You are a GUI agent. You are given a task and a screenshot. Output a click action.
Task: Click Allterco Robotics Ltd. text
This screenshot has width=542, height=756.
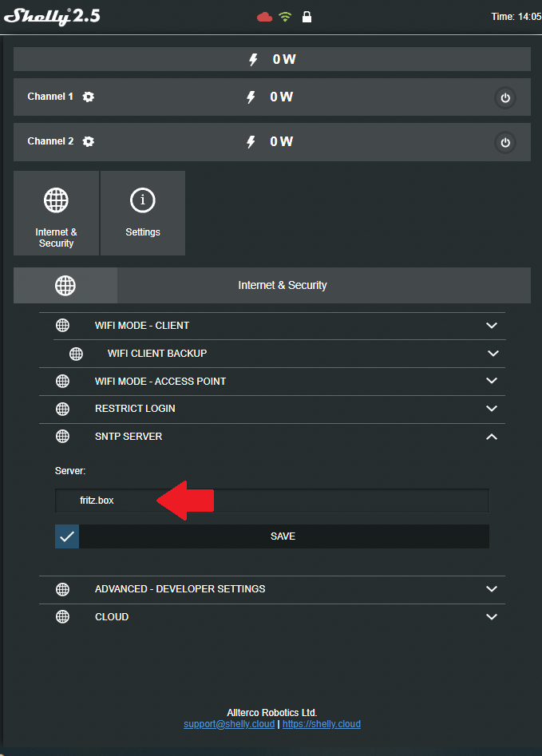(272, 713)
